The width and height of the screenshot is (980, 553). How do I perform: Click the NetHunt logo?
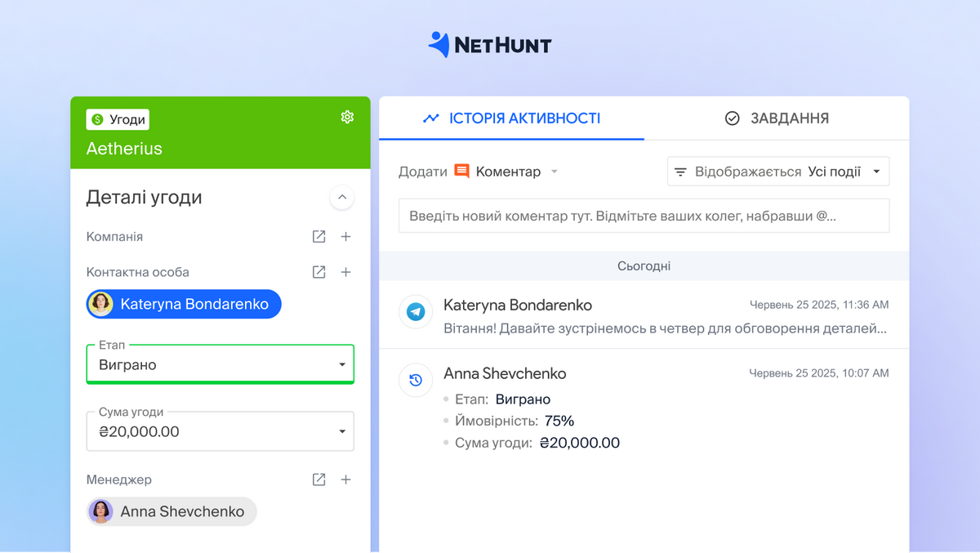[x=490, y=44]
